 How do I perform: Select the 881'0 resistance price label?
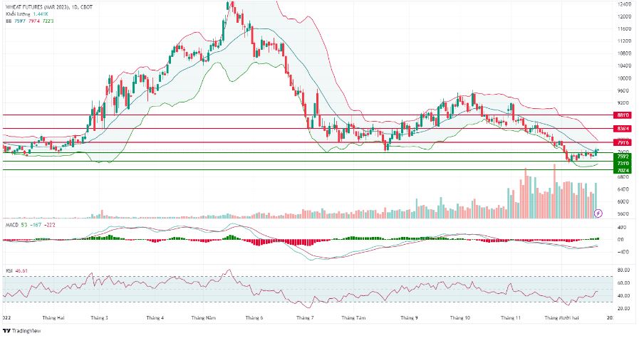tap(623, 115)
